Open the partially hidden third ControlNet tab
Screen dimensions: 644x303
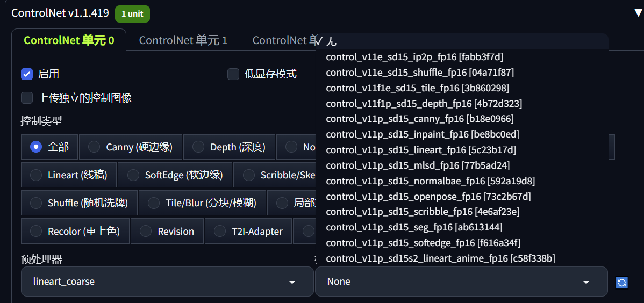283,40
